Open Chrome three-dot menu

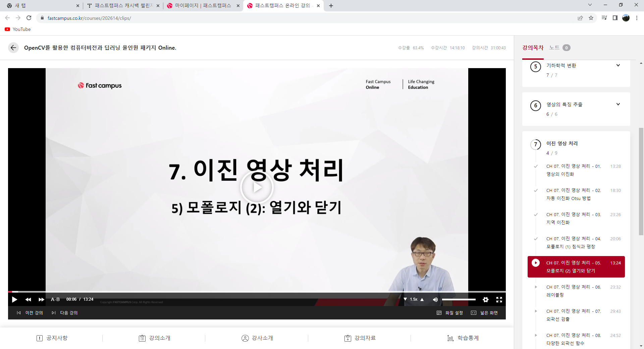click(637, 18)
